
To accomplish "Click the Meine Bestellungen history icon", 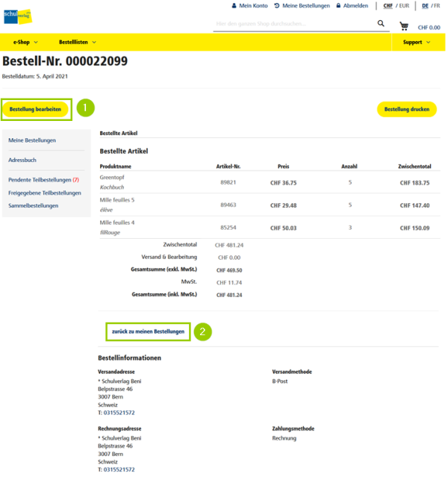I will [x=277, y=6].
